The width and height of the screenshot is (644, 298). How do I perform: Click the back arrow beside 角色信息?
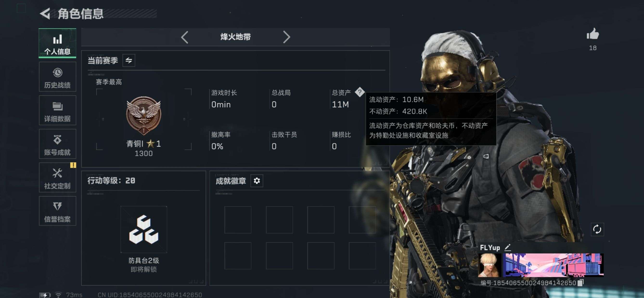point(45,14)
